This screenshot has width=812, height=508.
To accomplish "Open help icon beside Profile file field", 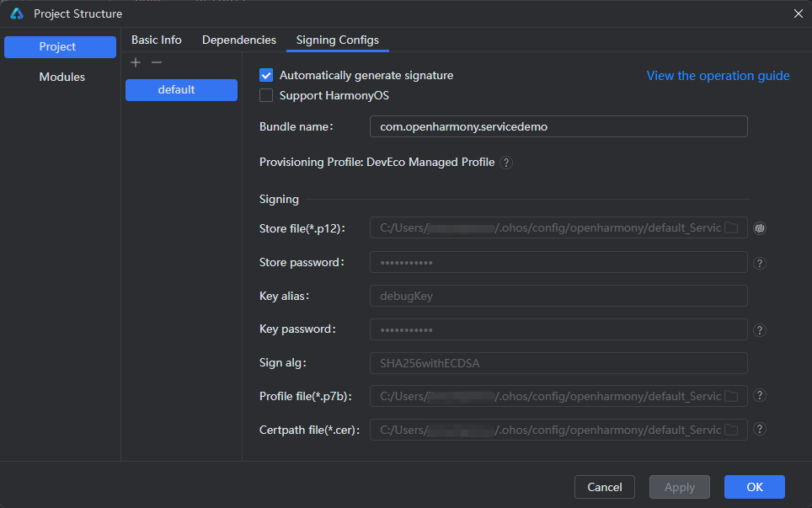I will click(x=760, y=396).
